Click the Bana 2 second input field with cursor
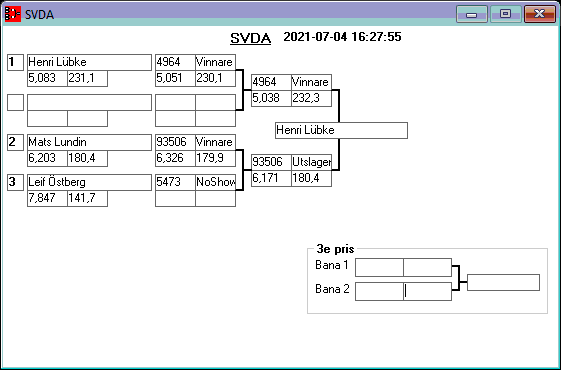The width and height of the screenshot is (561, 370). (428, 291)
